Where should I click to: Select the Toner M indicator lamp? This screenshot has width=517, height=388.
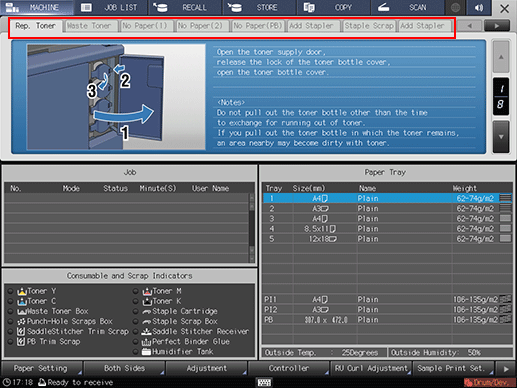point(135,291)
